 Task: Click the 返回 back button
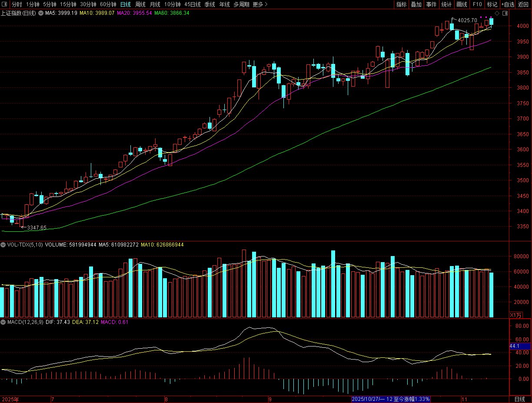[x=523, y=4]
